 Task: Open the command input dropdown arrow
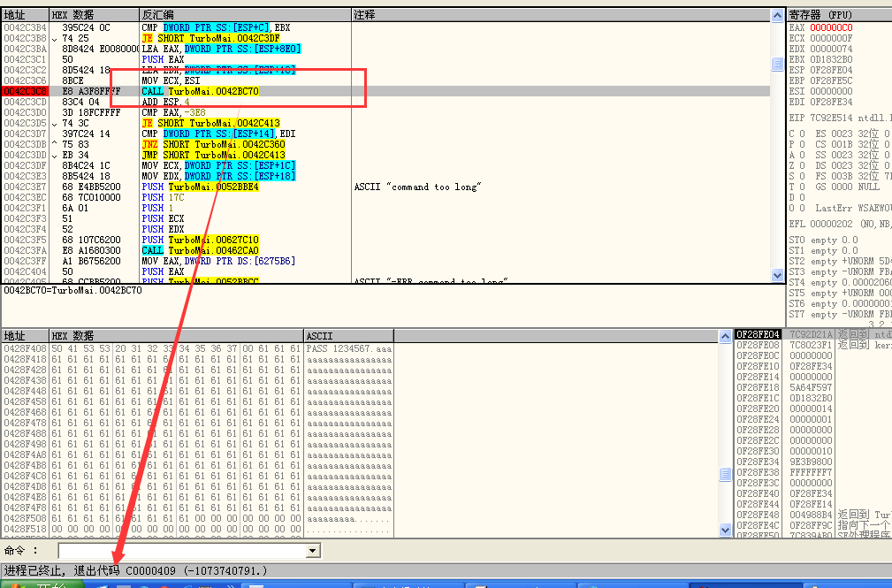(x=311, y=551)
